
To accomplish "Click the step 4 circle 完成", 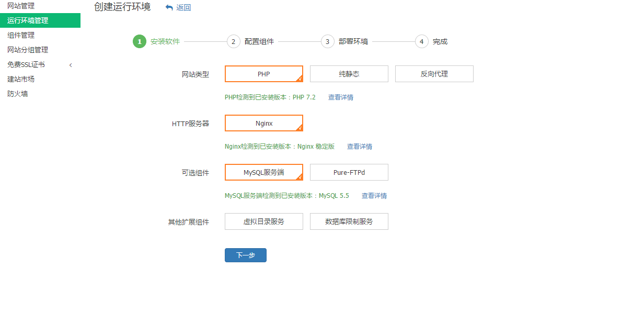I will tap(422, 42).
